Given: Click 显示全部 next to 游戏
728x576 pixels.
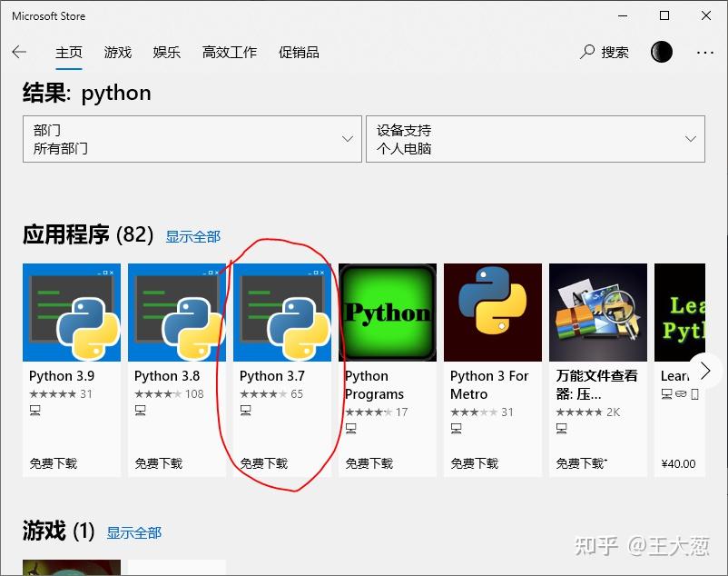Looking at the screenshot, I should click(x=133, y=534).
